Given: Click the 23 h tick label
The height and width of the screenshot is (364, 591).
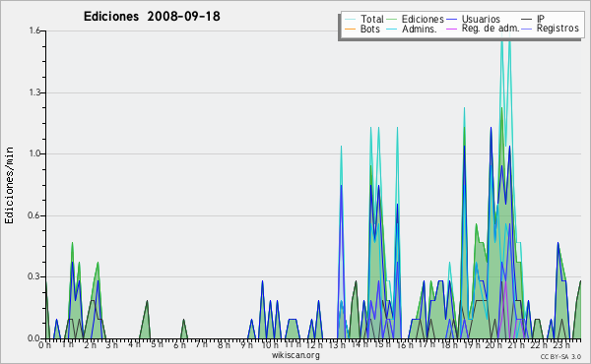Looking at the screenshot, I should 561,345.
